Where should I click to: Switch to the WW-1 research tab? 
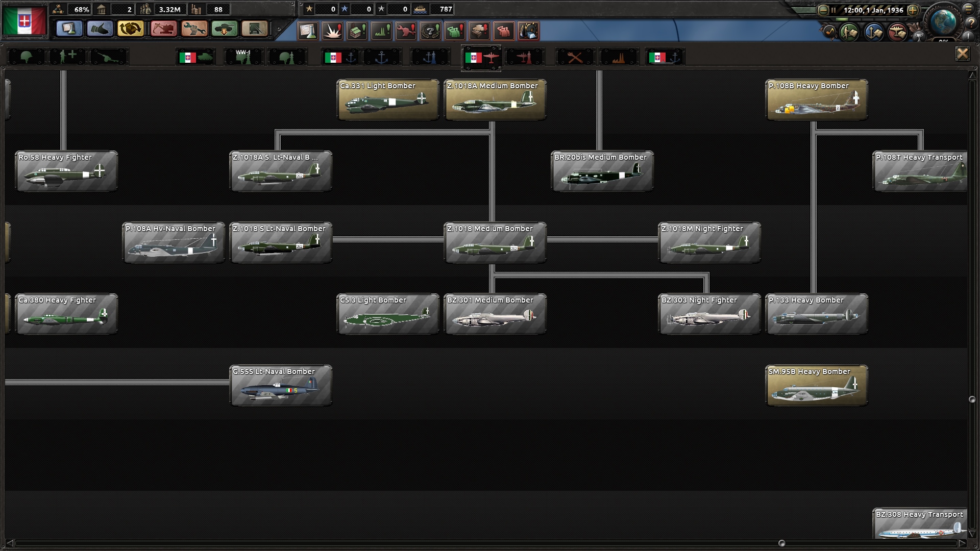point(243,57)
